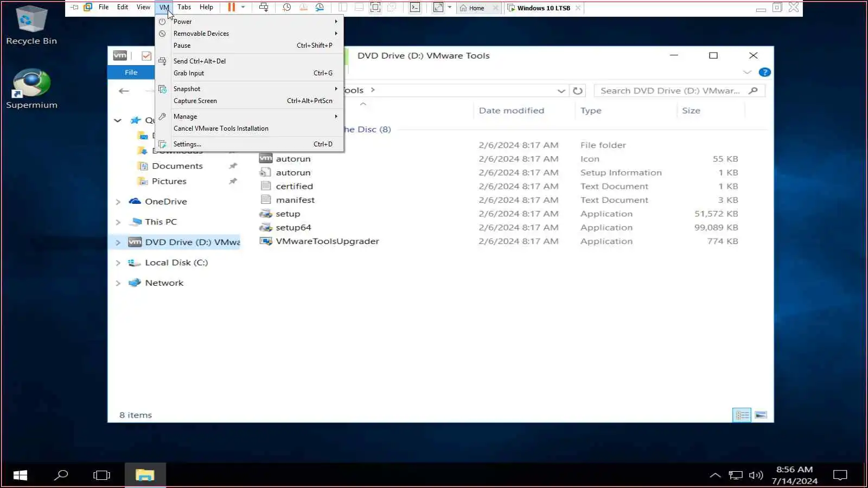The width and height of the screenshot is (868, 488).
Task: Sort files by Size column header
Action: [691, 111]
